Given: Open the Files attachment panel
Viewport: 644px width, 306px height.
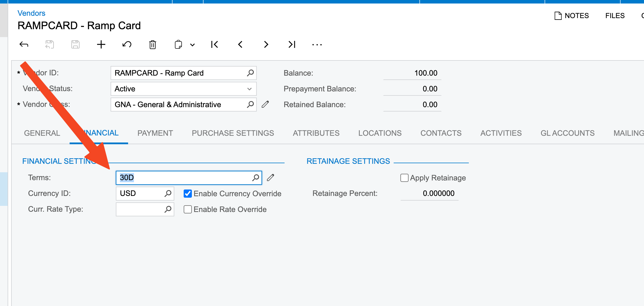Looking at the screenshot, I should pos(615,15).
